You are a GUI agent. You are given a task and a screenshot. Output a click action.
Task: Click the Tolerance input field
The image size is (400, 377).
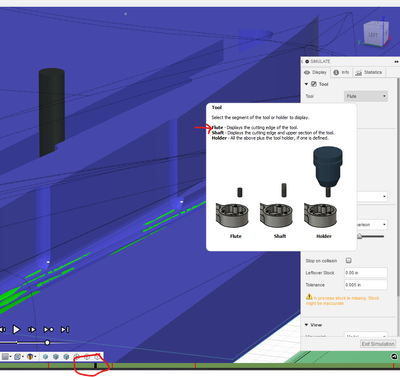(366, 285)
